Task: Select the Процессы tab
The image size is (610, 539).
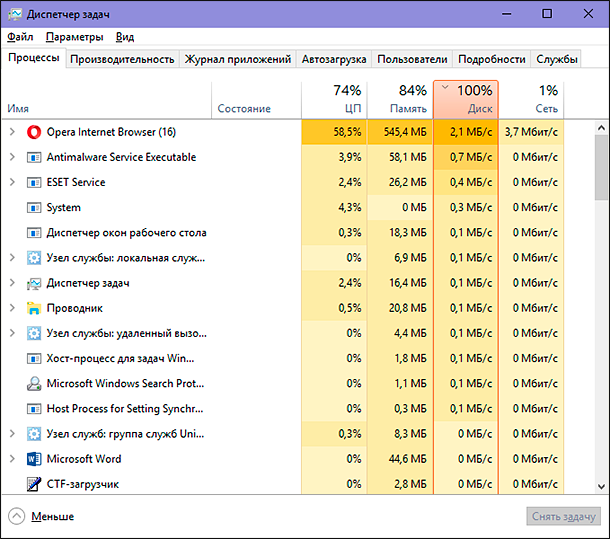Action: [x=34, y=58]
